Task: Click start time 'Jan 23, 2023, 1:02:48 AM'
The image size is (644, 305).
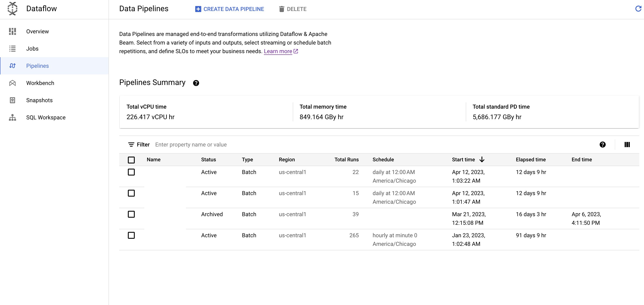Action: pos(469,240)
